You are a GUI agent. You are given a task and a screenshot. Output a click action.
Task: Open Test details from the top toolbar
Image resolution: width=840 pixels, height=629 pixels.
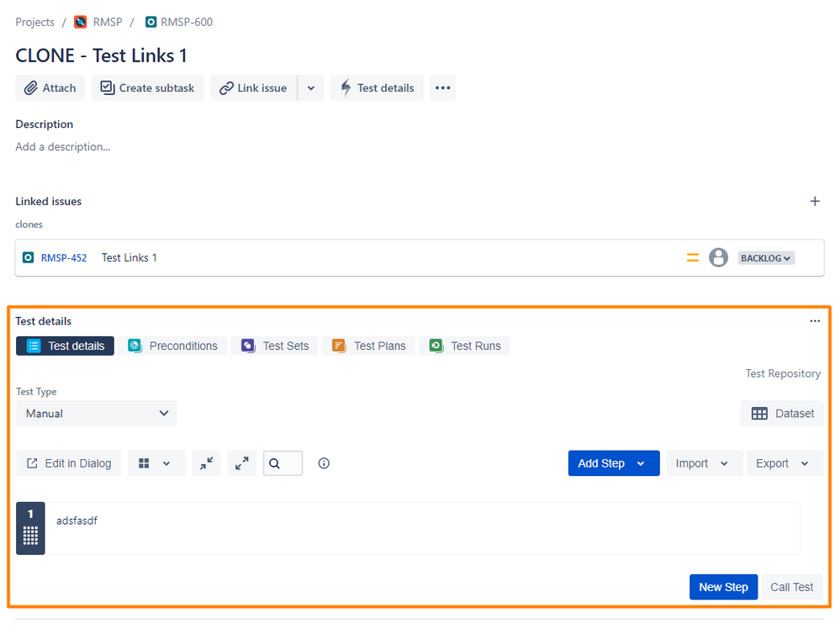[x=378, y=87]
